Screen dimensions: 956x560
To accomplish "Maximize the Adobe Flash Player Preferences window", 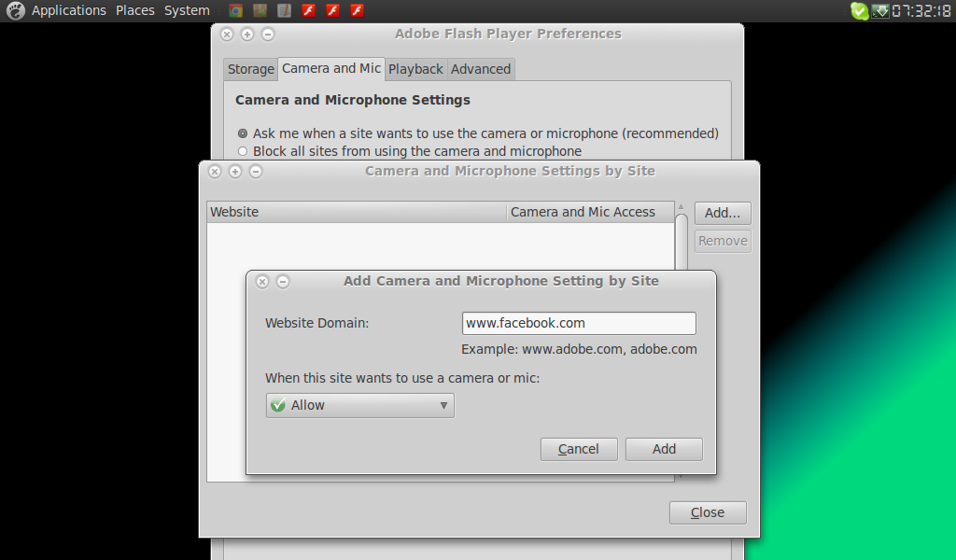I will (x=247, y=35).
